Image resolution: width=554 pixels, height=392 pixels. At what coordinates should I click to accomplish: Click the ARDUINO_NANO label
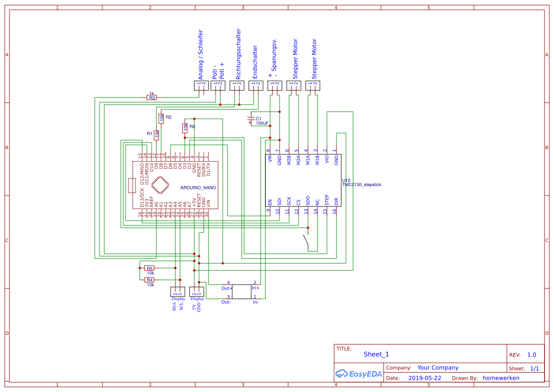click(198, 187)
